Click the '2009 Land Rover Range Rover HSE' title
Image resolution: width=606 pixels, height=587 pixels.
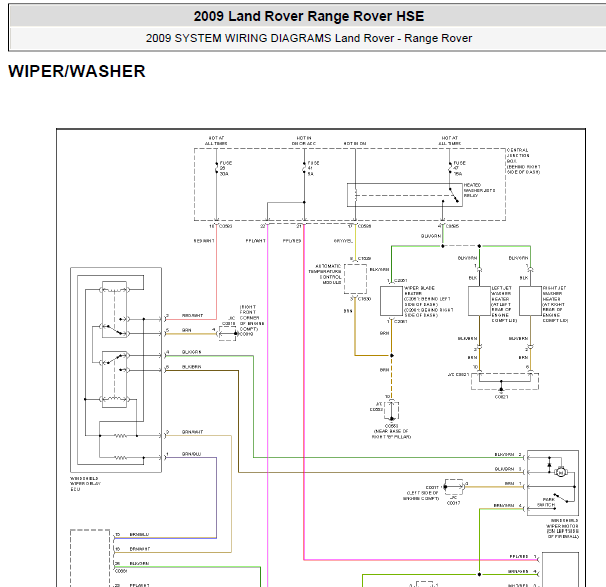308,16
